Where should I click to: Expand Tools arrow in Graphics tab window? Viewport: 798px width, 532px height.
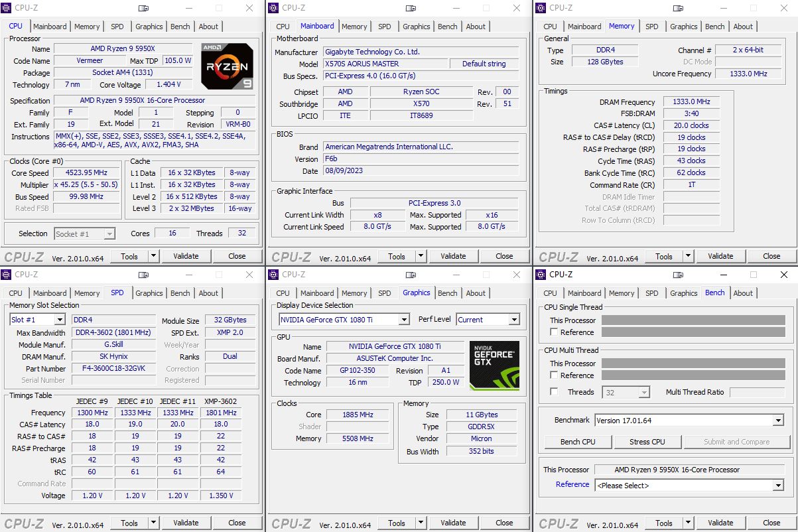click(421, 523)
